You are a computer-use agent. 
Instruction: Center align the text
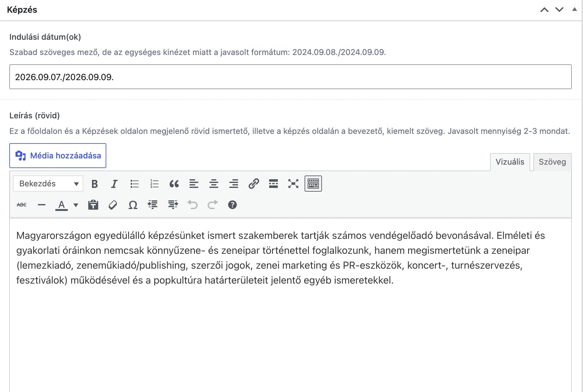point(214,184)
